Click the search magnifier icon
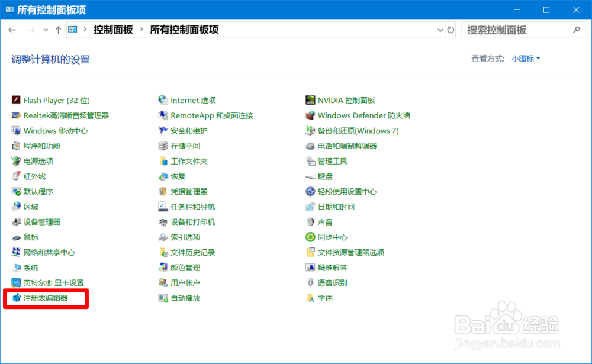592x364 pixels. coord(576,30)
